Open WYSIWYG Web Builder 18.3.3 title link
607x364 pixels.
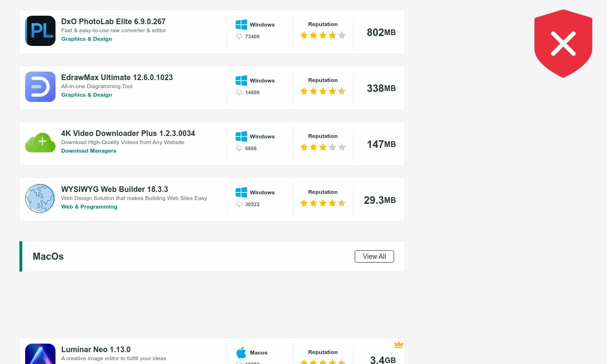tap(115, 189)
